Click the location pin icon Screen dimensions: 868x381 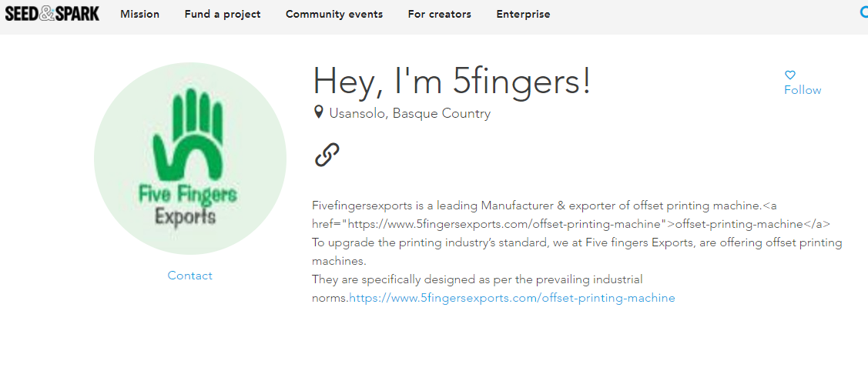click(x=318, y=113)
